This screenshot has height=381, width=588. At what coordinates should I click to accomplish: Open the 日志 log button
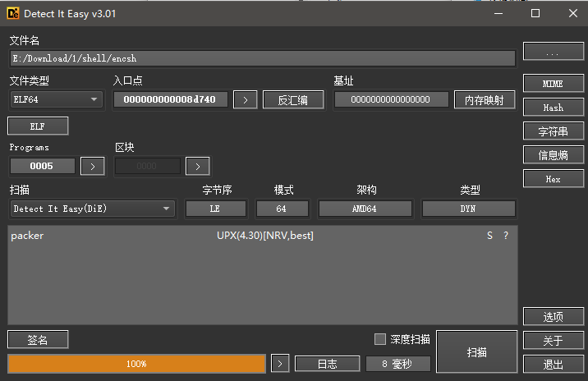(328, 364)
